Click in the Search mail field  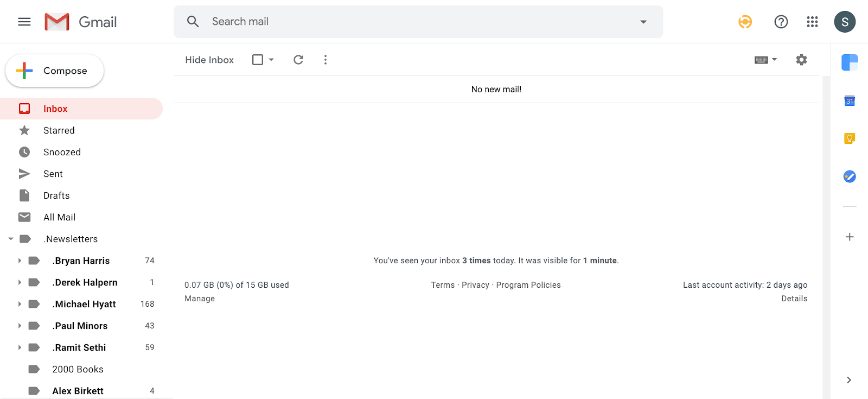(x=418, y=22)
